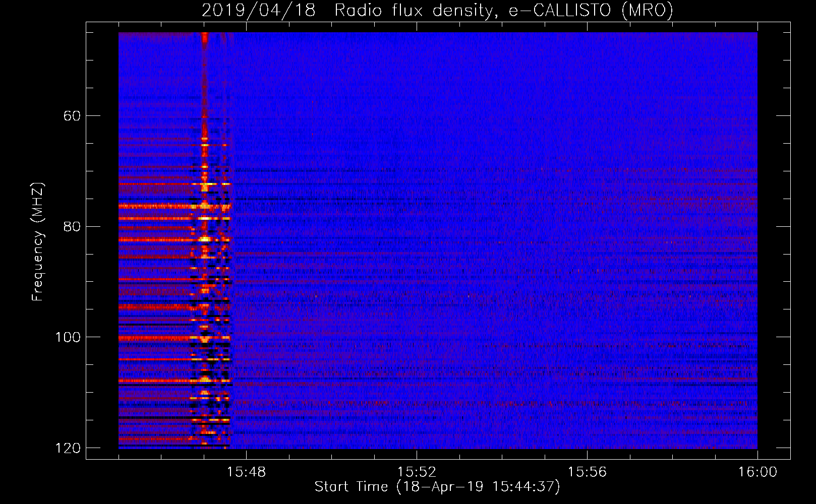The height and width of the screenshot is (504, 816).
Task: Click the '15:48' time tick label
Action: 246,472
